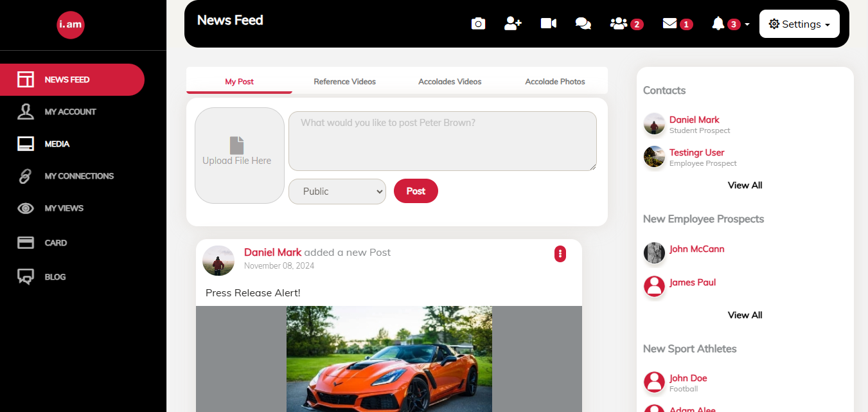Click Daniel Mark name in post header
868x412 pixels.
(272, 253)
